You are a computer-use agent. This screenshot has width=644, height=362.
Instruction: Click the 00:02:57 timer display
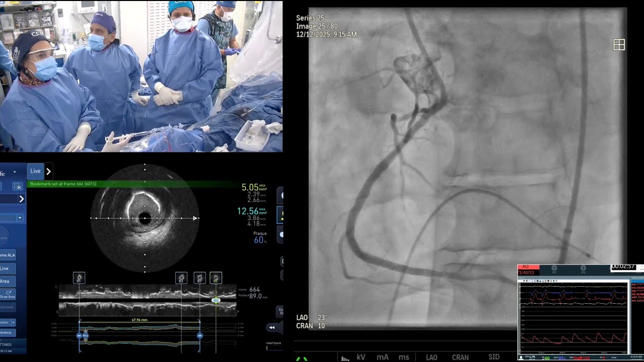623,267
